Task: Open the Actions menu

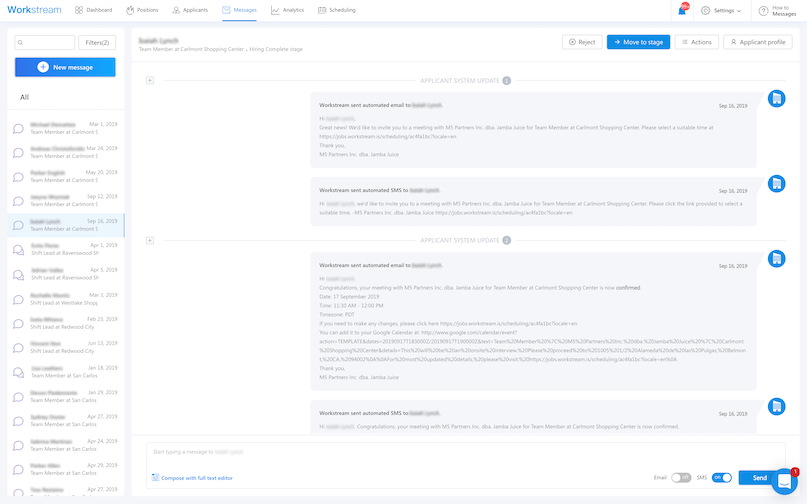Action: click(696, 42)
